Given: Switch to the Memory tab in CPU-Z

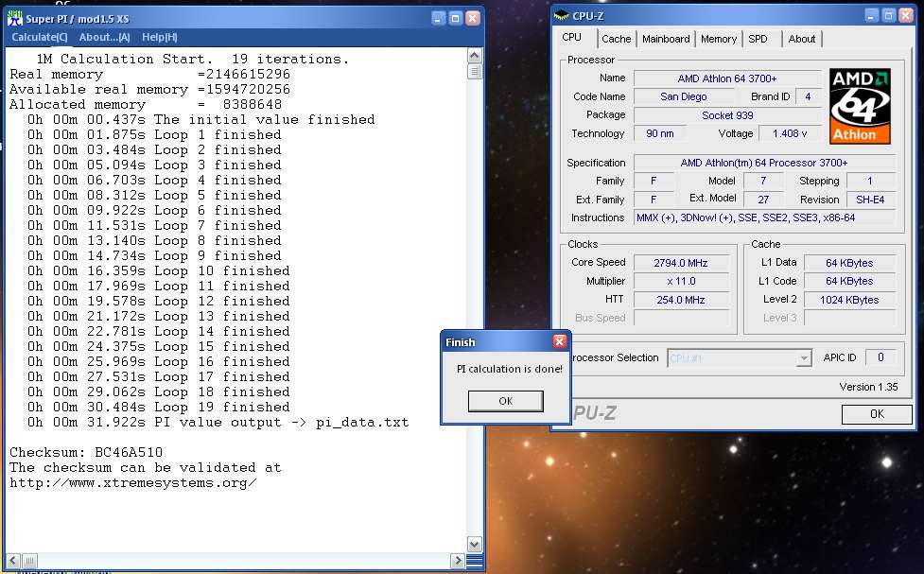Looking at the screenshot, I should [719, 39].
